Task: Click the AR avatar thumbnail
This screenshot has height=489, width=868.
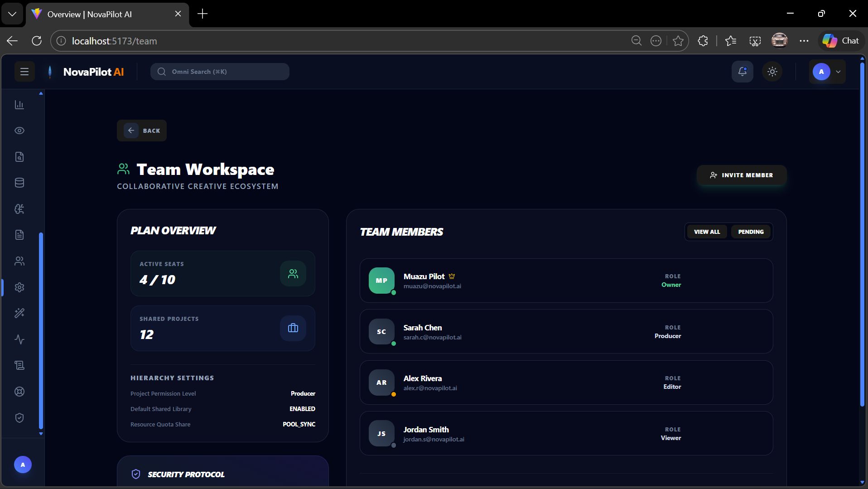Action: 381,382
